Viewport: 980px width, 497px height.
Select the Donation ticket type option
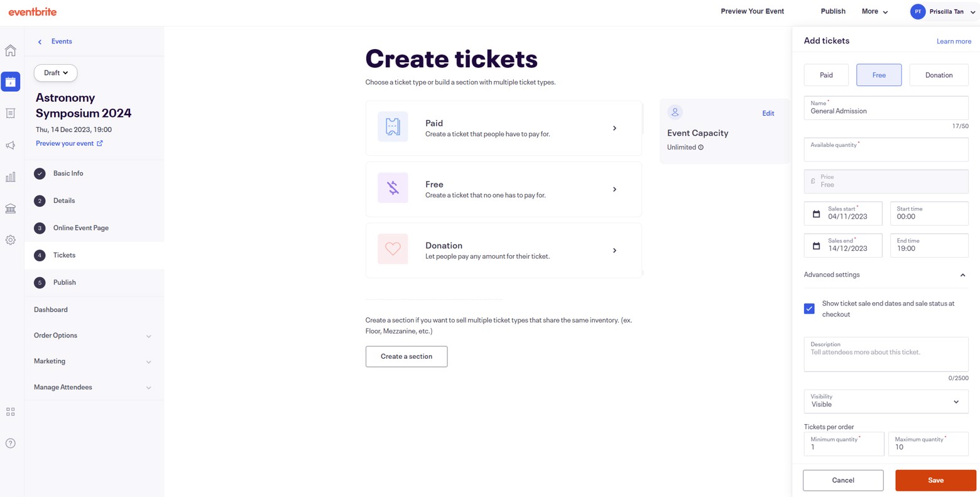tap(939, 75)
